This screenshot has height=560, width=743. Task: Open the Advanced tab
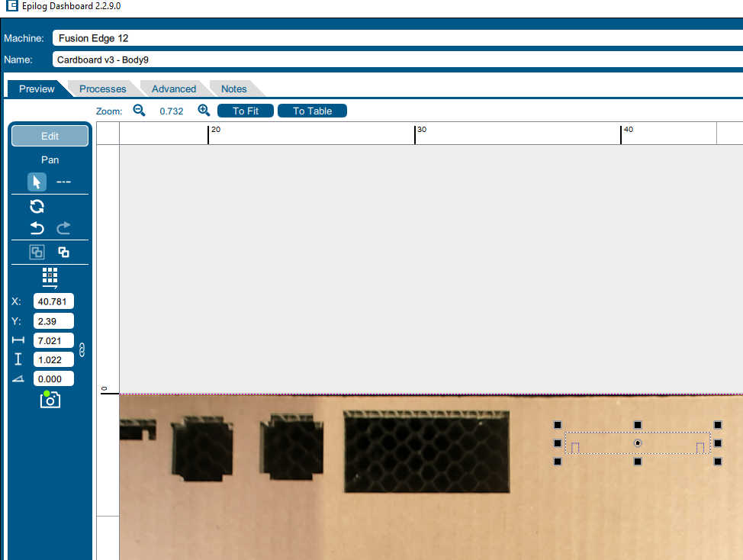pyautogui.click(x=173, y=89)
